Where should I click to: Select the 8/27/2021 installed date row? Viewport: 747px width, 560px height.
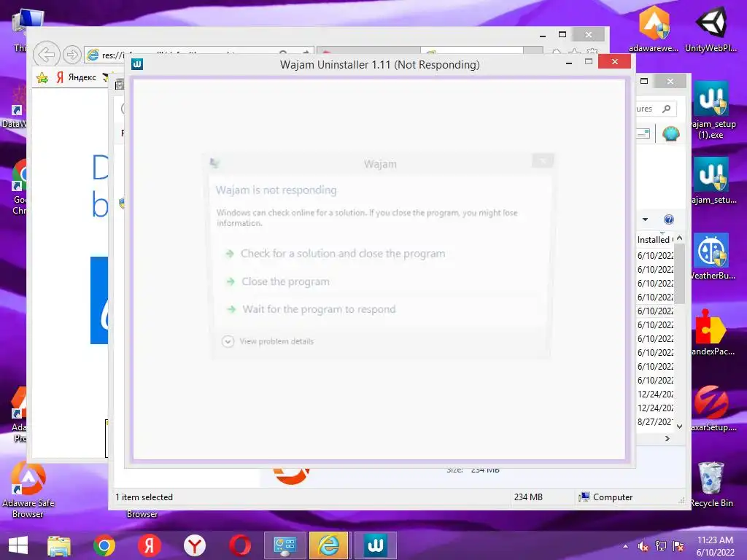point(656,422)
